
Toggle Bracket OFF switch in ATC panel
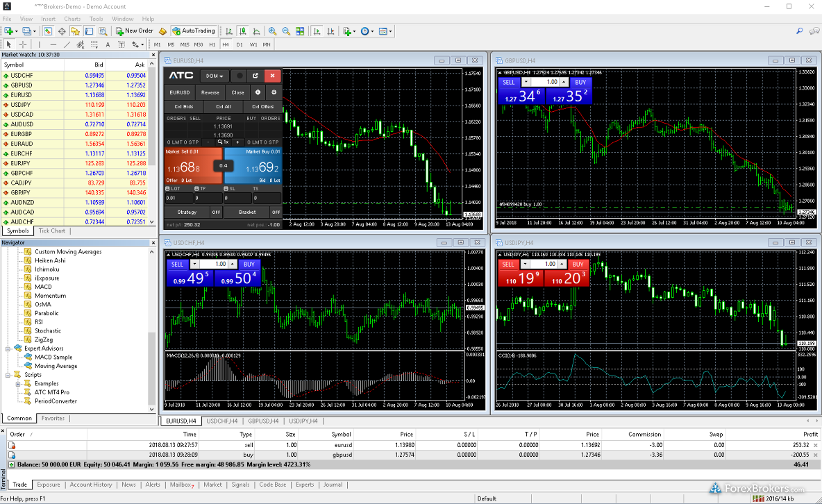coord(276,212)
